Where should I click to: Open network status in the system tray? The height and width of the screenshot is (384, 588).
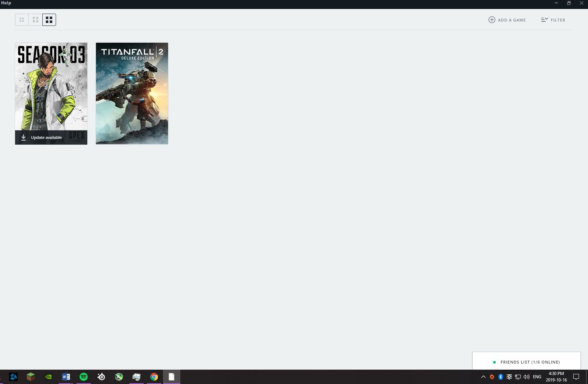coord(518,377)
